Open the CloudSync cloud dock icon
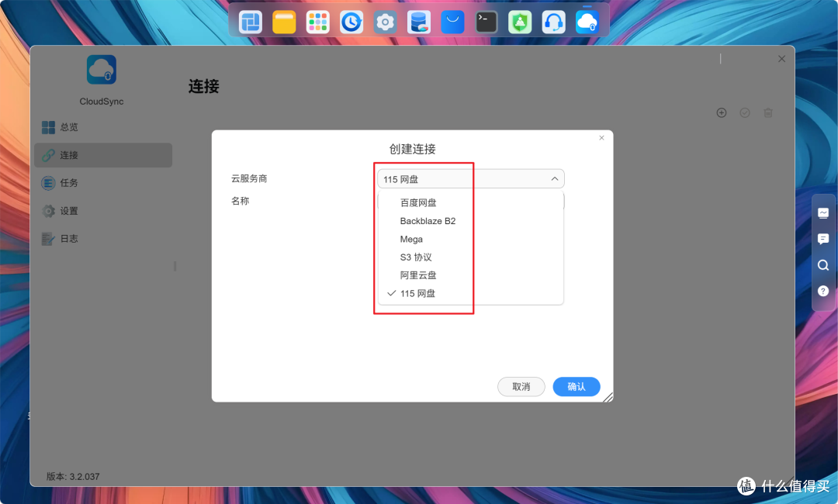This screenshot has height=504, width=838. click(587, 22)
